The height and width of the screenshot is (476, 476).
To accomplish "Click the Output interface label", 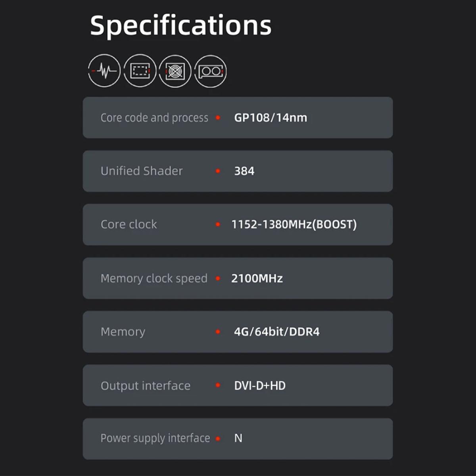I will 146,386.
